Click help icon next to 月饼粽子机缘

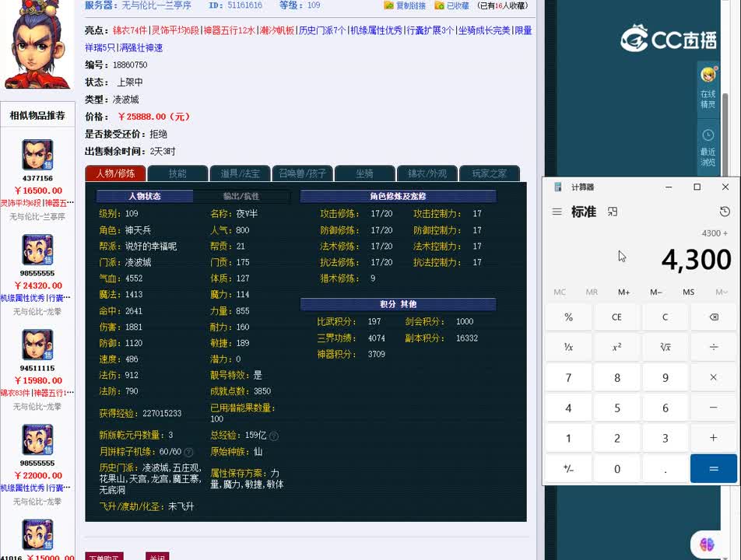coord(188,452)
